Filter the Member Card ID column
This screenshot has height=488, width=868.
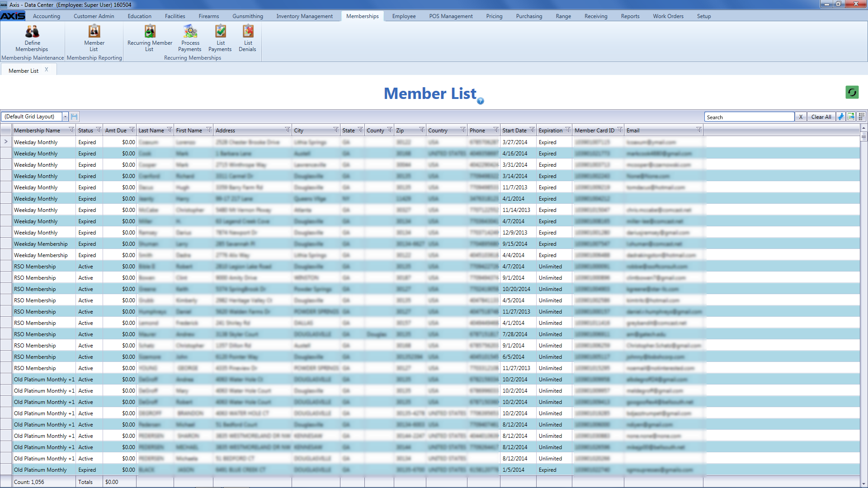(620, 130)
